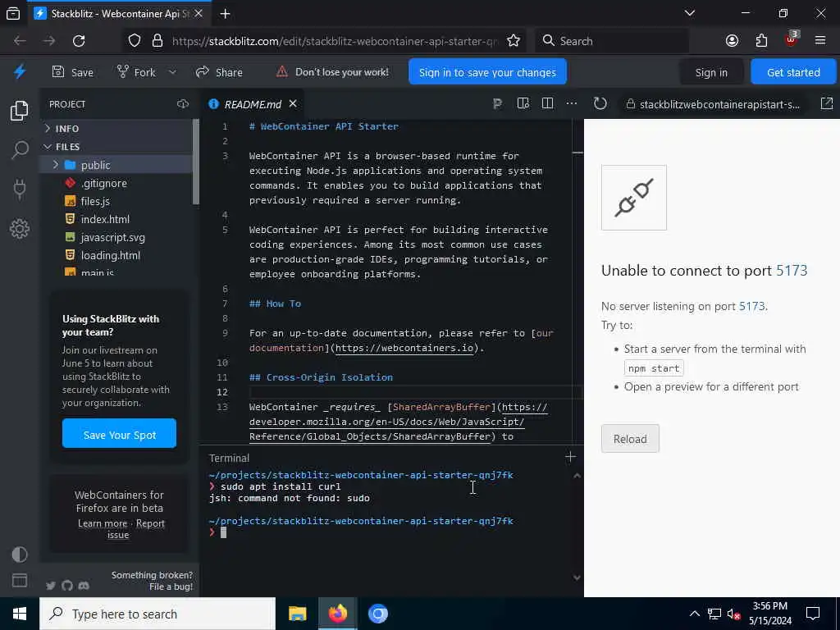Click the terminal scroll up arrow
This screenshot has width=840, height=630.
click(x=577, y=476)
